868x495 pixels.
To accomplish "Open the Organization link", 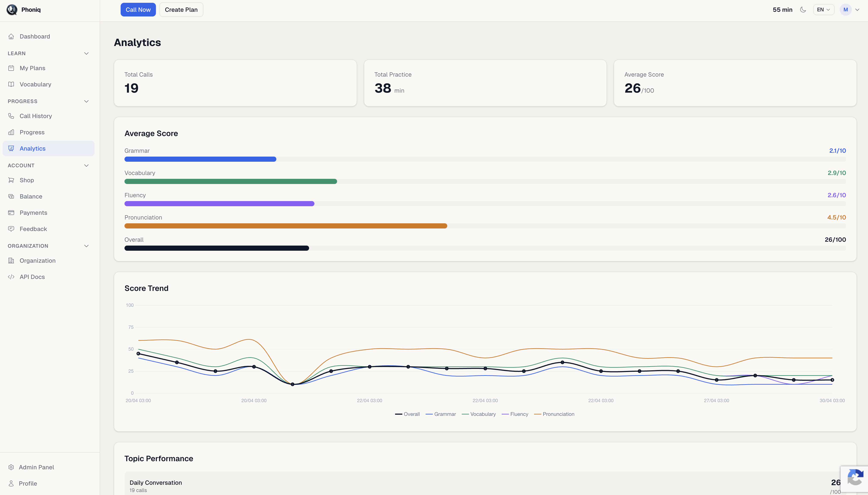I will (x=49, y=261).
